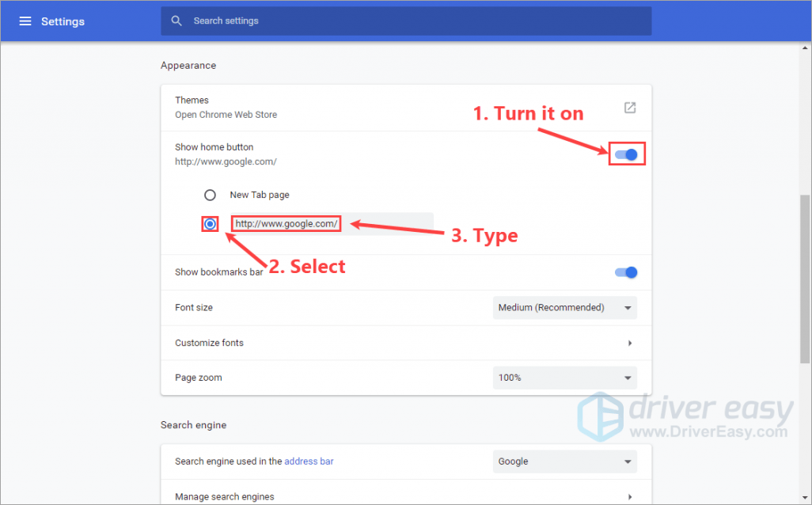Click into the Search settings field
This screenshot has height=505, width=812.
point(412,21)
